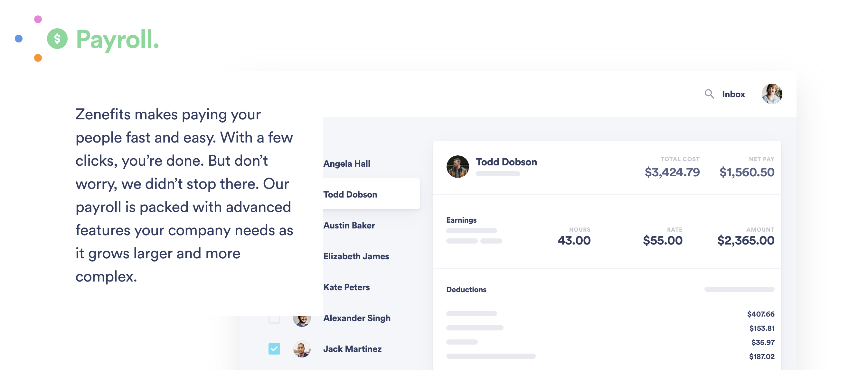This screenshot has width=868, height=370.
Task: Select Angela Hall in employee list
Action: [347, 164]
